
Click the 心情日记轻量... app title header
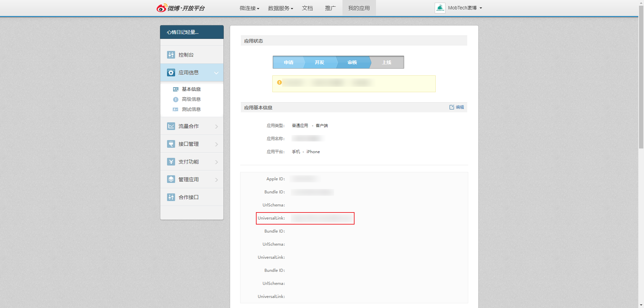192,32
